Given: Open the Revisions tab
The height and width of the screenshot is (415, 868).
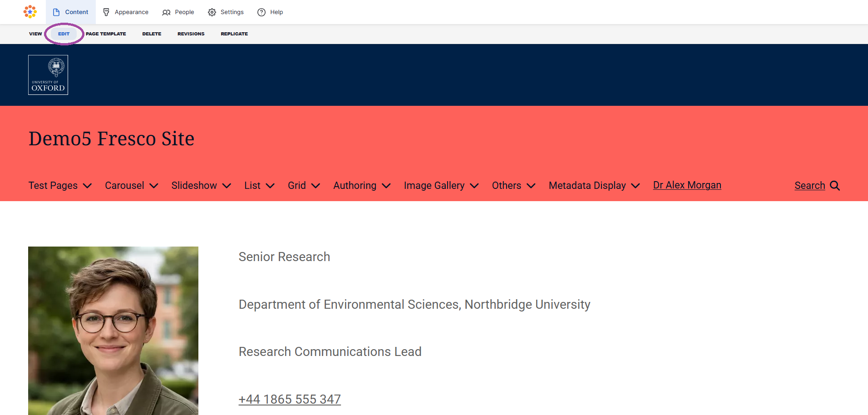Looking at the screenshot, I should click(191, 34).
